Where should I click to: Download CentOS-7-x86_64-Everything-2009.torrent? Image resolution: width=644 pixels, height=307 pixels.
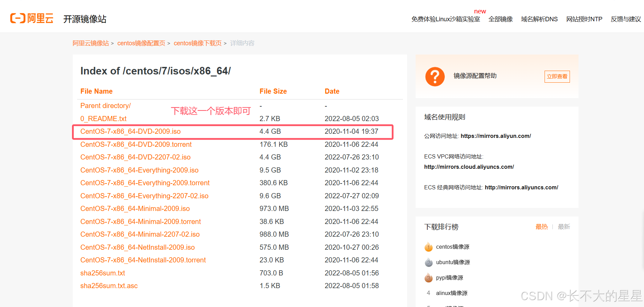point(145,183)
